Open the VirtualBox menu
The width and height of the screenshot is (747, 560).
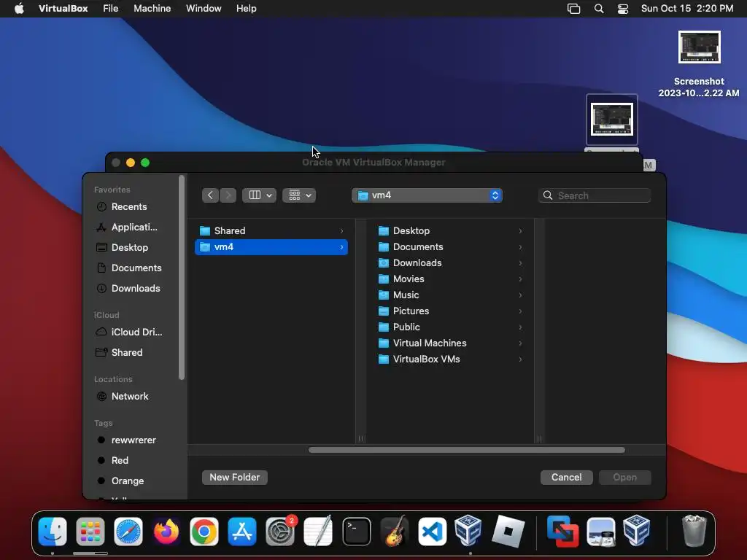tap(63, 9)
